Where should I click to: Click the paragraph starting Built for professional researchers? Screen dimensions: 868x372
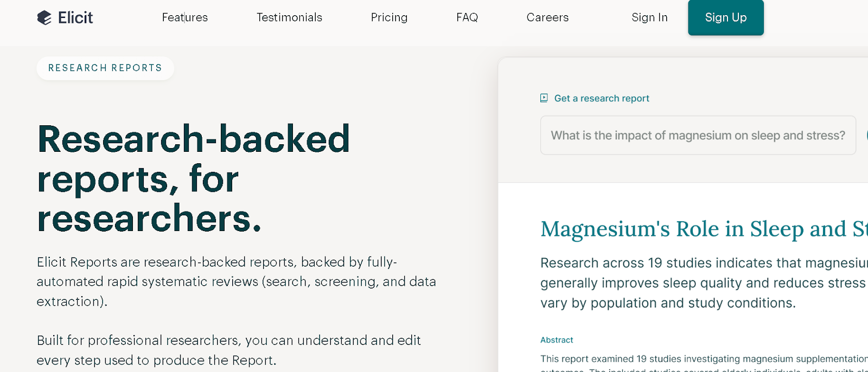[x=229, y=350]
